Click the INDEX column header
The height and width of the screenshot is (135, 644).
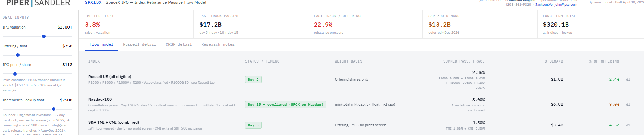[94, 61]
